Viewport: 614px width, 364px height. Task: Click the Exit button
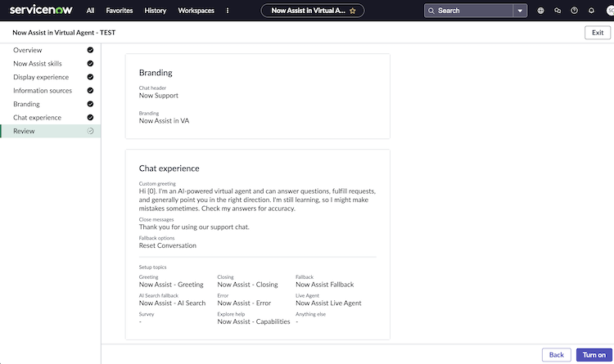[598, 33]
